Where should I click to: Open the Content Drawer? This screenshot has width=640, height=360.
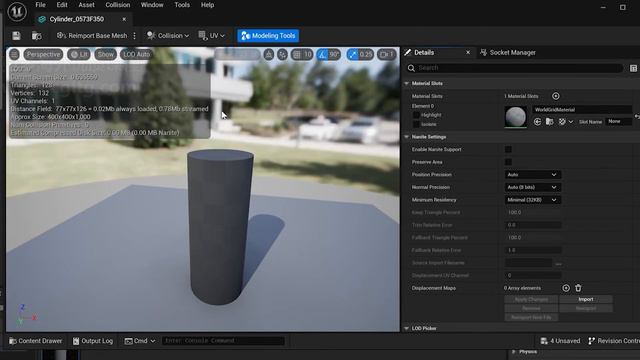tap(36, 341)
